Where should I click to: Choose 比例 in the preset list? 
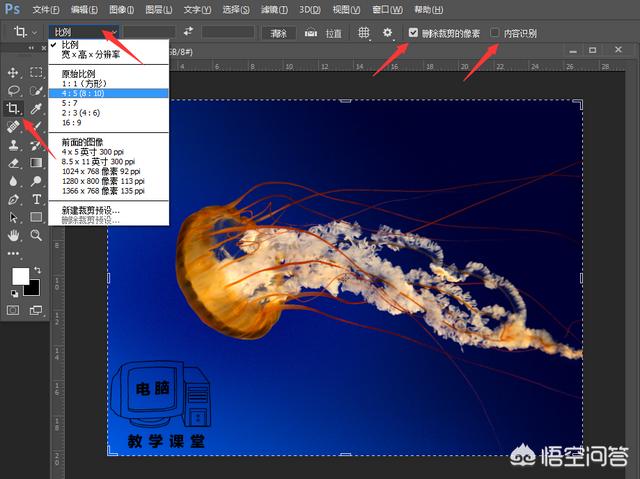(x=109, y=44)
